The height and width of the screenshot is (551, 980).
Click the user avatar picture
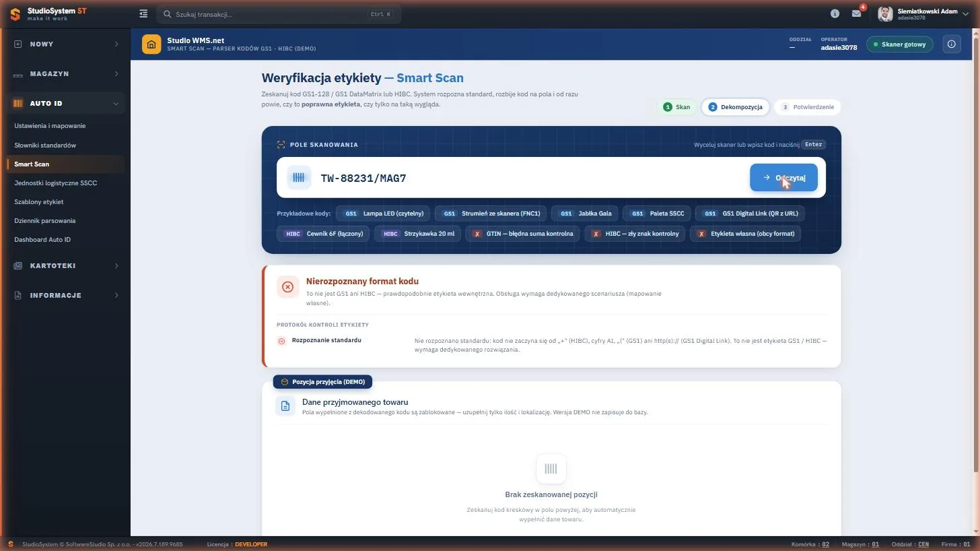coord(885,13)
